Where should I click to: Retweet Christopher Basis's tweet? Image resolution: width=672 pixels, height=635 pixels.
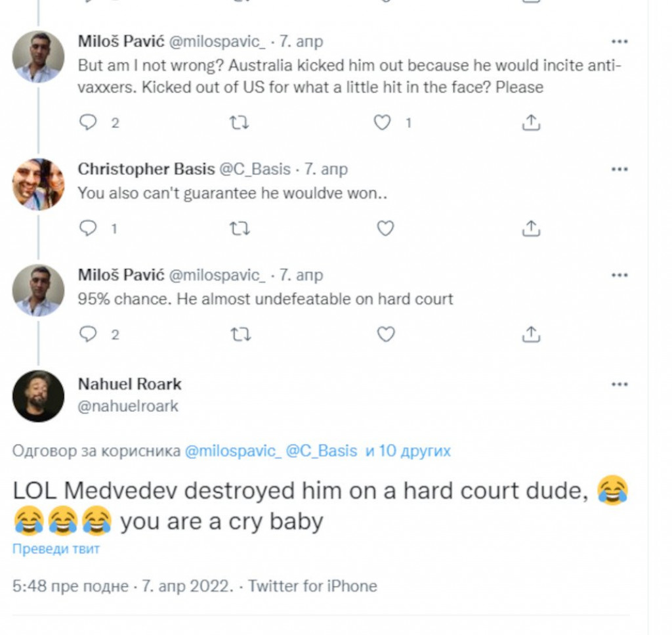coord(241,228)
